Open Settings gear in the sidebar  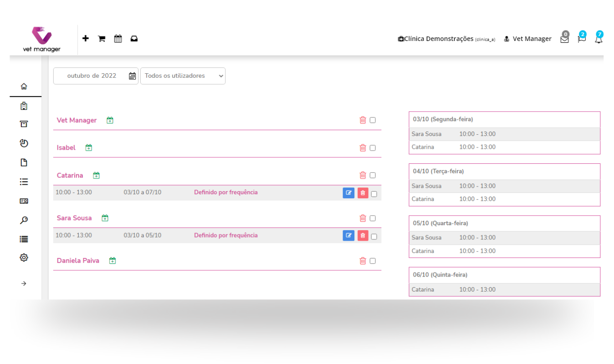(24, 258)
